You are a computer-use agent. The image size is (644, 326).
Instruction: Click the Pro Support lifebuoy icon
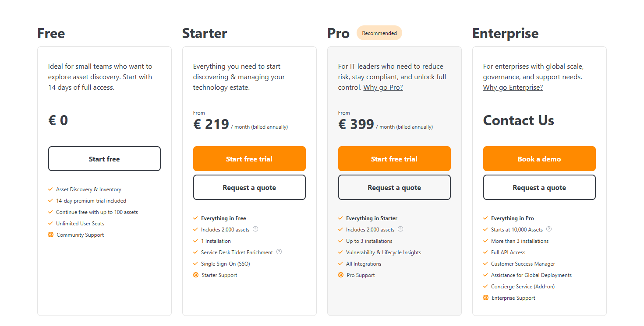point(341,275)
